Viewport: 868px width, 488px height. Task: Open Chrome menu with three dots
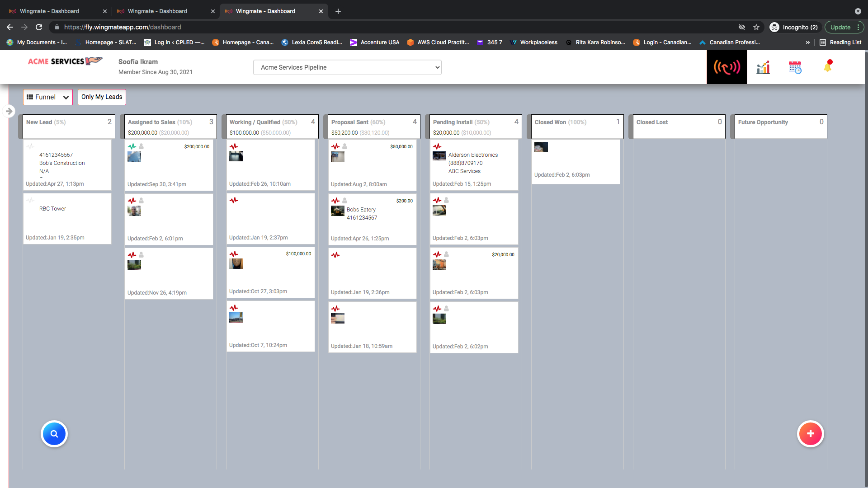click(858, 27)
